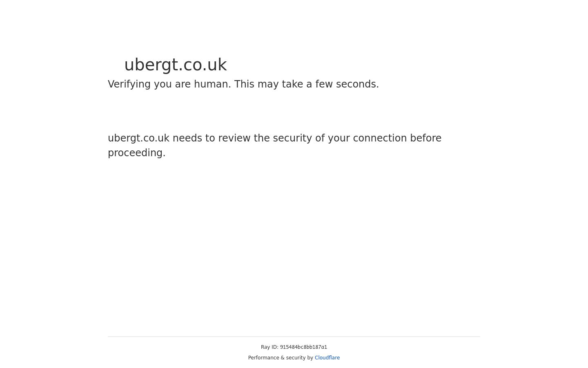Click the horizontal divider above the footer

pyautogui.click(x=294, y=337)
